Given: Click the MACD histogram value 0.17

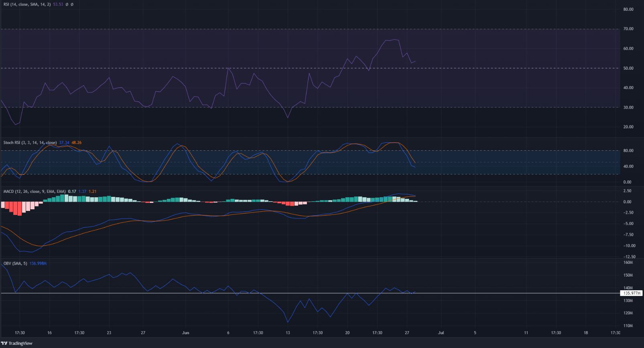Looking at the screenshot, I should point(72,192).
